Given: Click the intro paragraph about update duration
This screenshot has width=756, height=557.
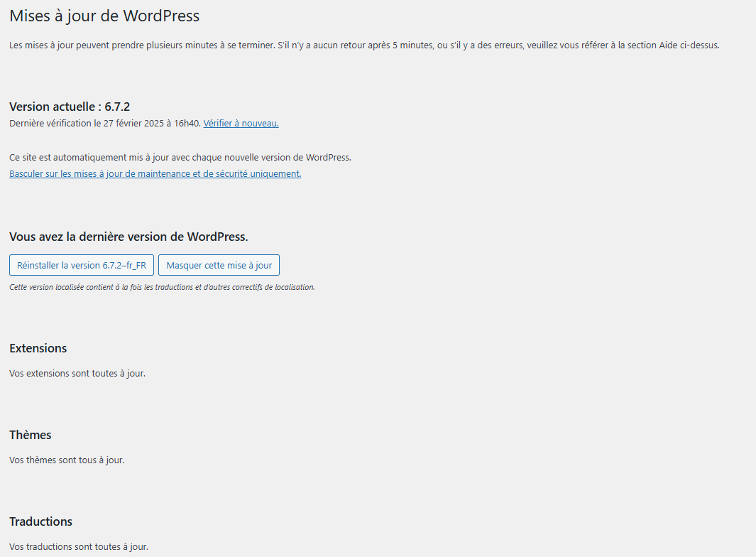Looking at the screenshot, I should [364, 45].
